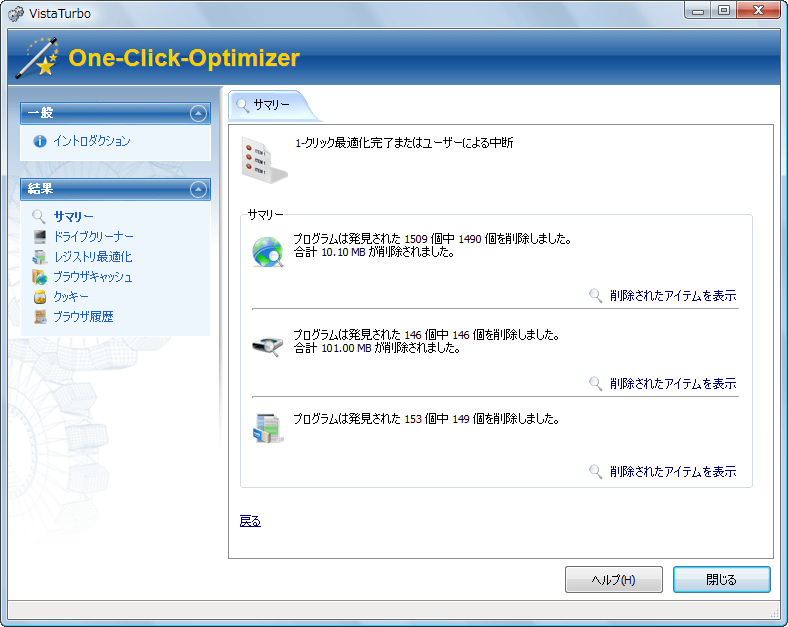
Task: Click magnifier icon beside link under 153 個中 149 result
Action: pos(595,471)
